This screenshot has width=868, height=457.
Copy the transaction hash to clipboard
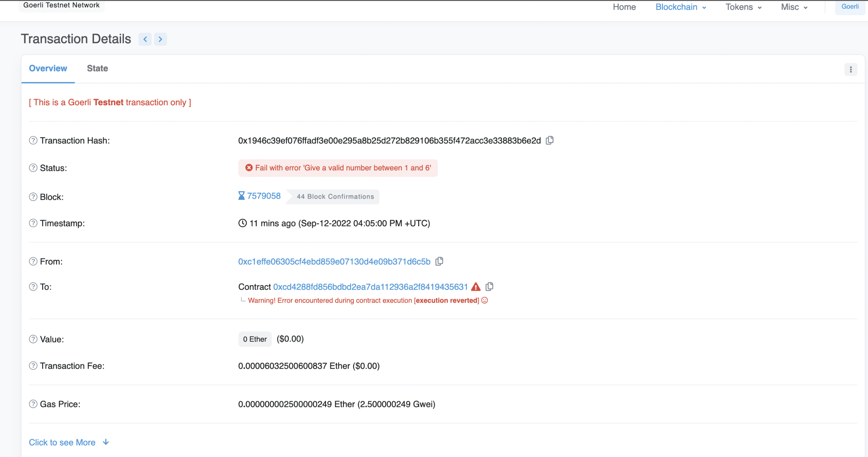click(x=550, y=140)
